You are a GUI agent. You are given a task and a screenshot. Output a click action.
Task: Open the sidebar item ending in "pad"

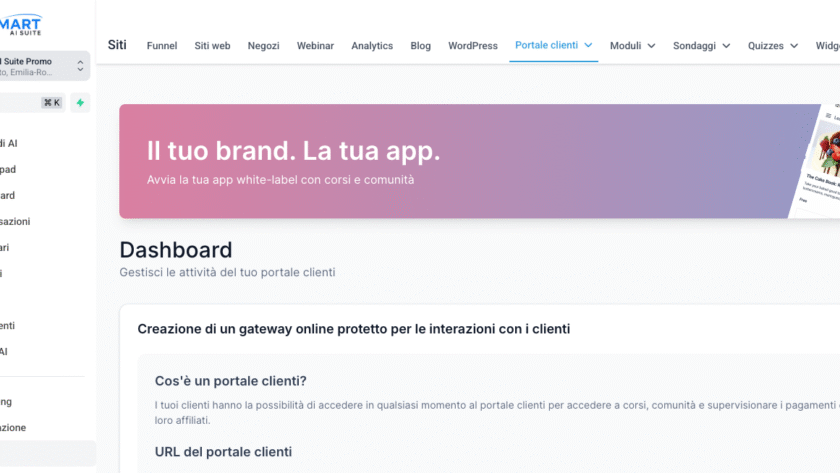[x=8, y=169]
